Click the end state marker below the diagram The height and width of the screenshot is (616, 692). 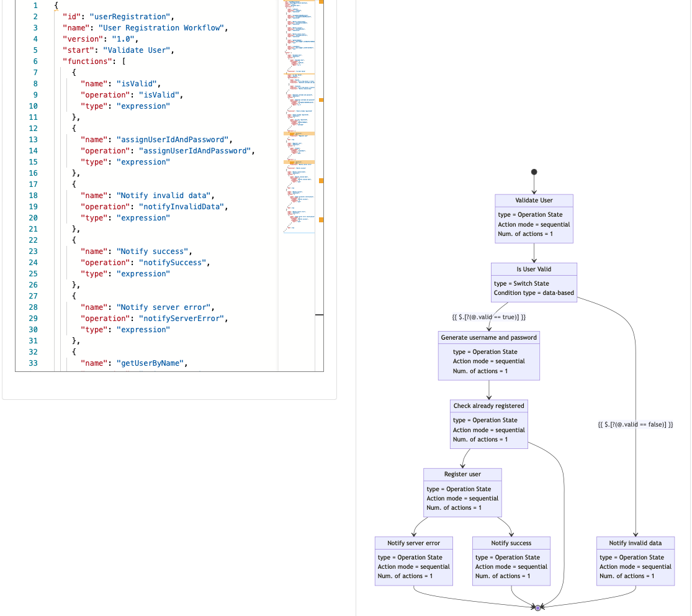pyautogui.click(x=536, y=608)
